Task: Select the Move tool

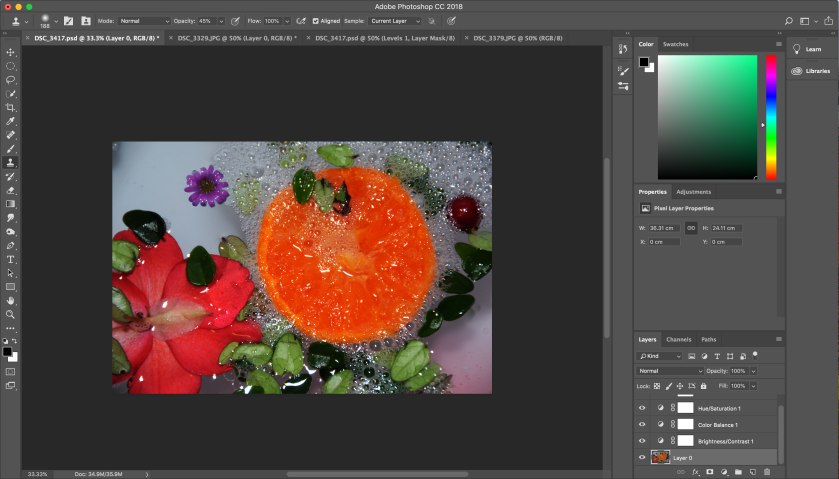Action: (x=11, y=52)
